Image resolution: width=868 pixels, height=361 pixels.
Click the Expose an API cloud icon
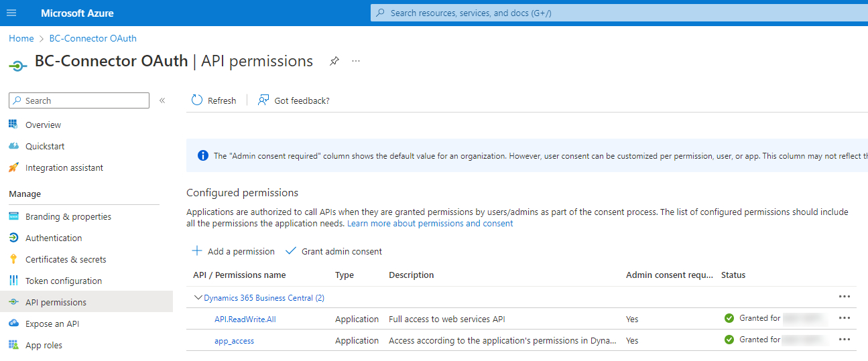tap(13, 323)
